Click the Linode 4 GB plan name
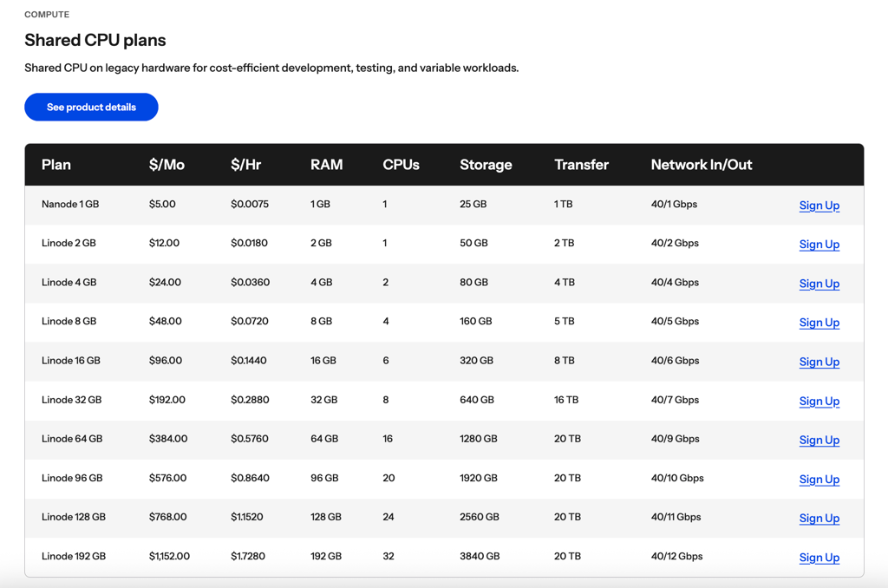 point(69,282)
